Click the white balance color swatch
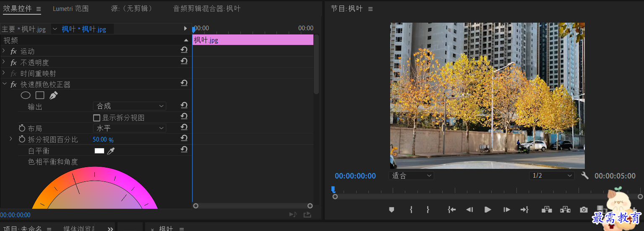The height and width of the screenshot is (231, 644). tap(99, 151)
